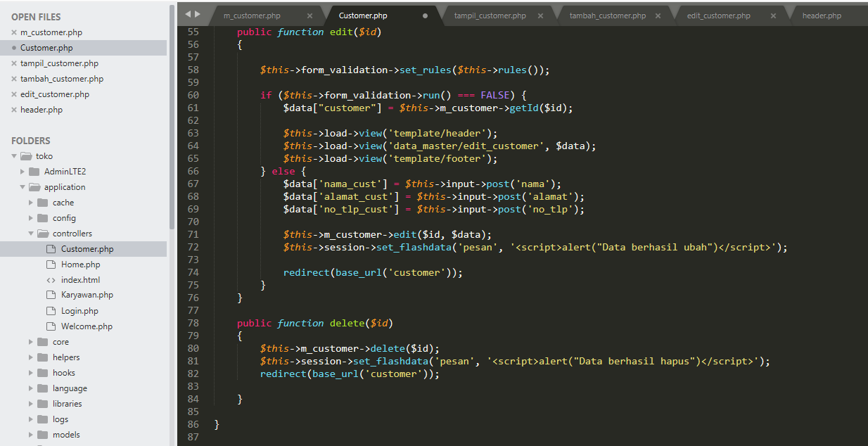Expand the language folder arrow
This screenshot has height=446, width=868.
tap(31, 388)
